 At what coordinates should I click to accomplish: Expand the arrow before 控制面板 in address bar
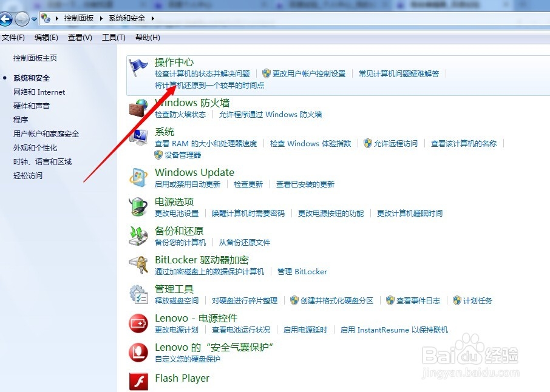point(56,18)
